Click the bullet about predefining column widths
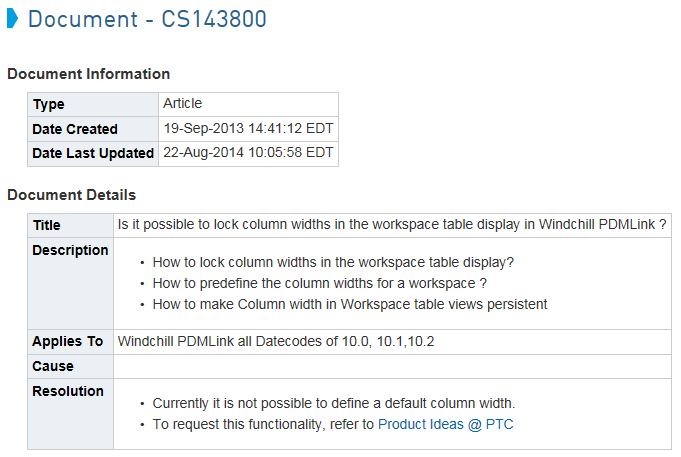This screenshot has width=681, height=457. pos(320,283)
